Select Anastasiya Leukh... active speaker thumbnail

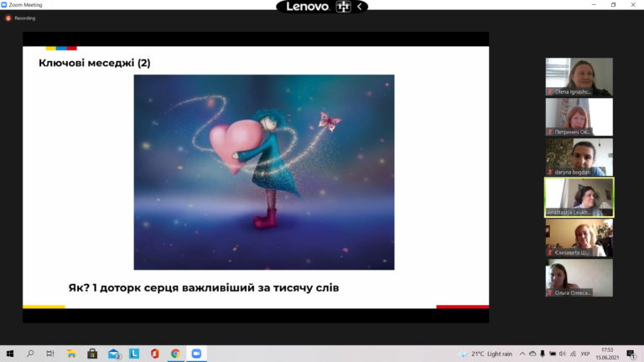pos(579,198)
